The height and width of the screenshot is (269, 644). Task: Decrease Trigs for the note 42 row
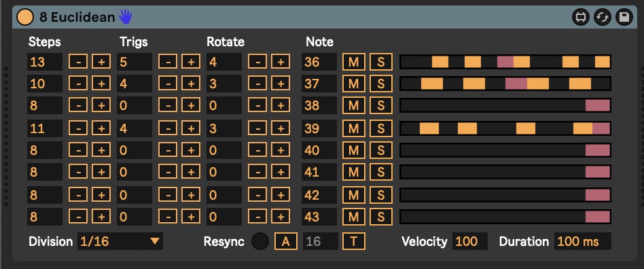coord(168,194)
